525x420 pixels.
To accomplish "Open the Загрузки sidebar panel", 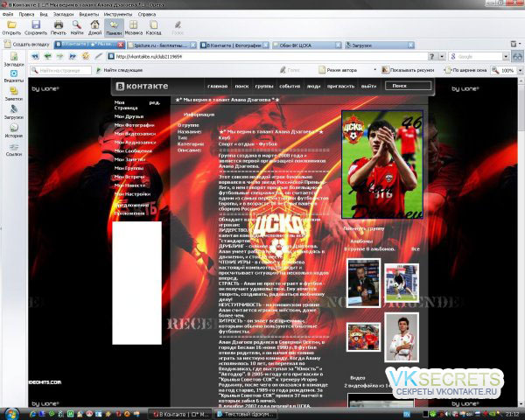I will click(x=14, y=112).
